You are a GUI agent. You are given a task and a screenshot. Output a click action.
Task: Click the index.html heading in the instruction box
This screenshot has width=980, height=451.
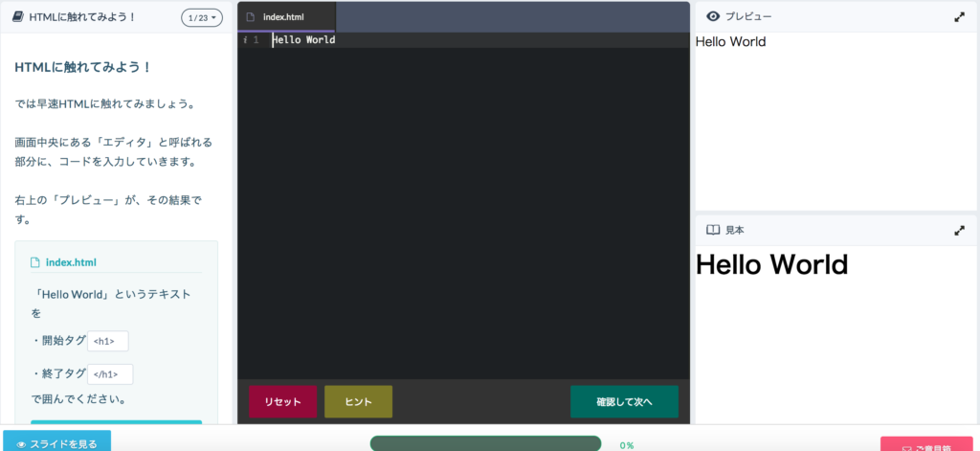click(71, 262)
